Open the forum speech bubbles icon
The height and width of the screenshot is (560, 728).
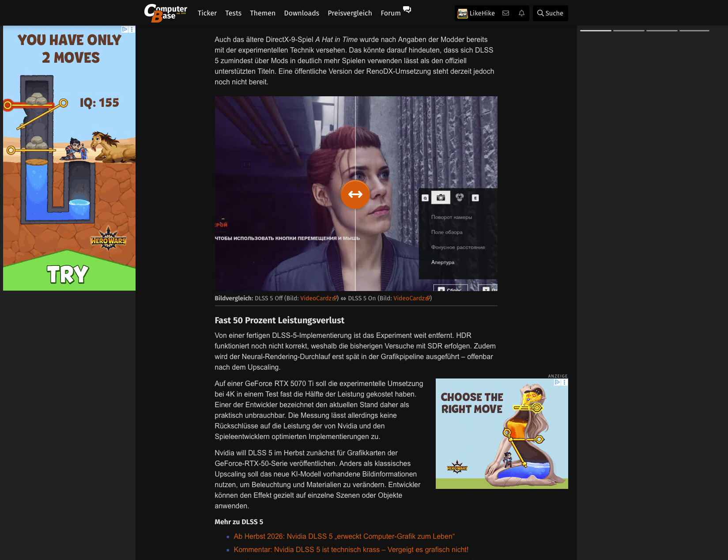(407, 9)
